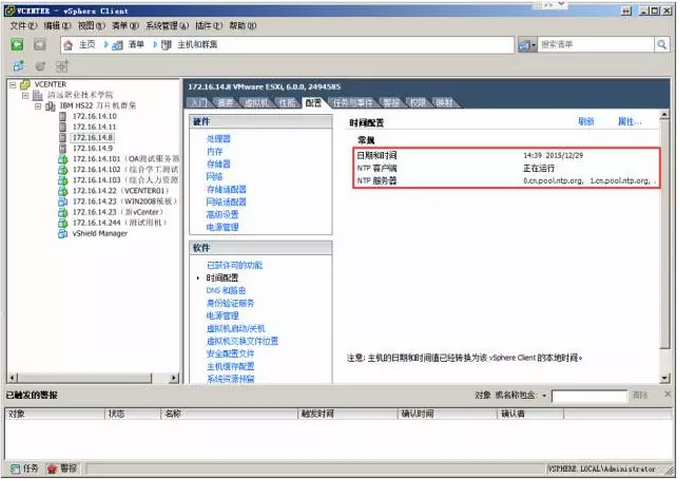Switch to the 权限 tab

click(x=418, y=103)
